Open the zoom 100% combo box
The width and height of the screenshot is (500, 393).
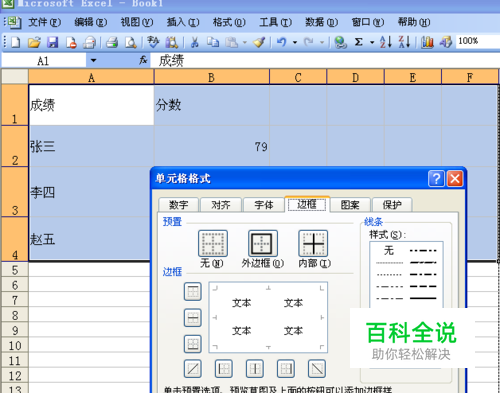(478, 41)
